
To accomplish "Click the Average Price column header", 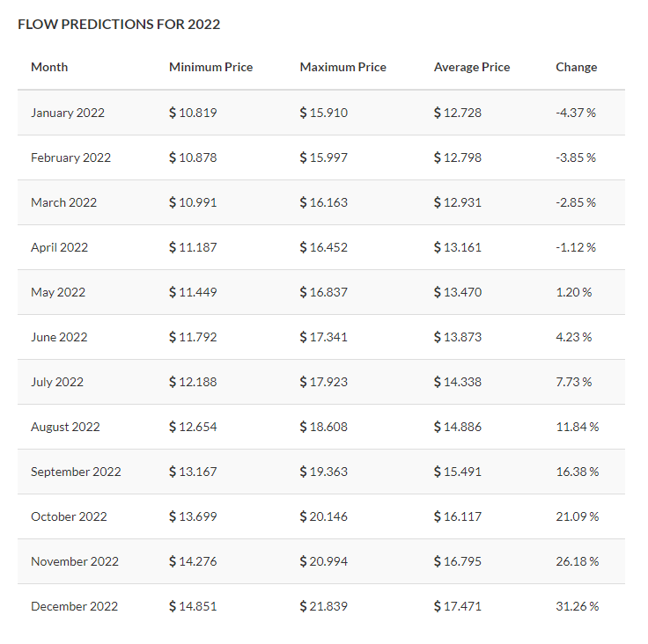I will pyautogui.click(x=472, y=67).
